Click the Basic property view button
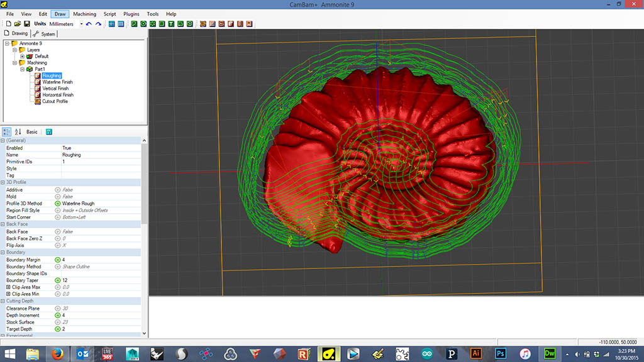This screenshot has height=362, width=644. point(32,132)
